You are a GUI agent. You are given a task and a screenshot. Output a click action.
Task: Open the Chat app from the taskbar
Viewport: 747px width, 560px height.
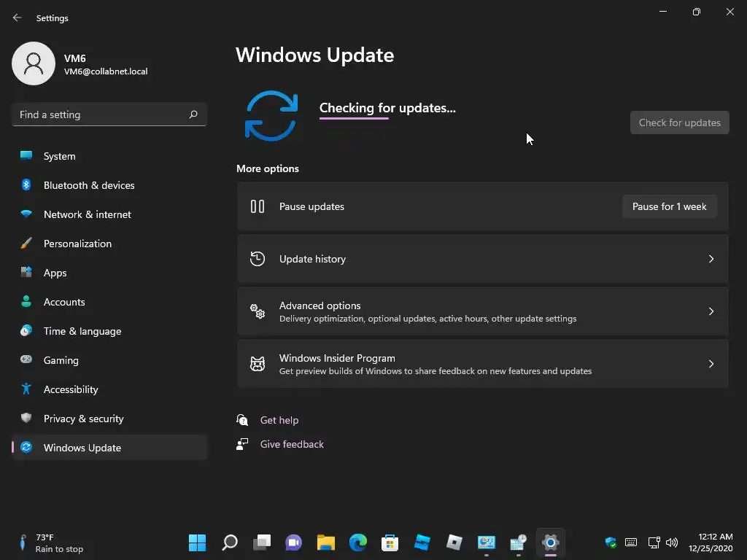[293, 542]
